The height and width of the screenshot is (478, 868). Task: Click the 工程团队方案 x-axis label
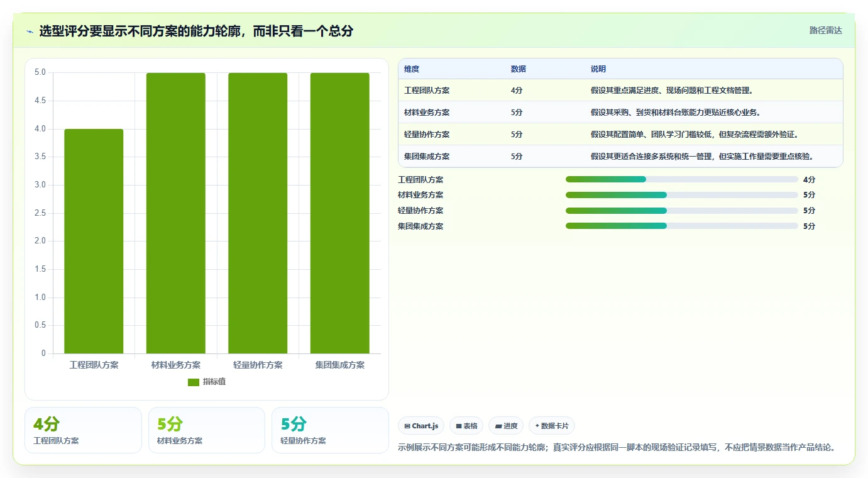pyautogui.click(x=94, y=365)
